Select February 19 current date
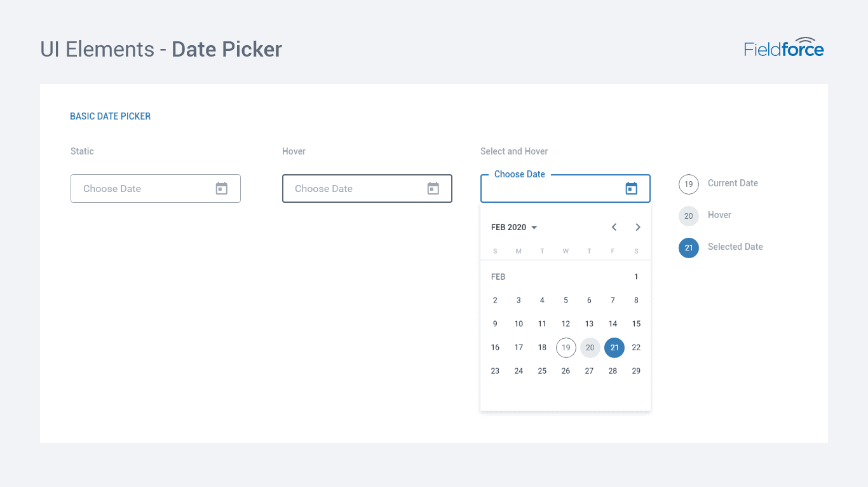The width and height of the screenshot is (868, 487). [x=566, y=348]
